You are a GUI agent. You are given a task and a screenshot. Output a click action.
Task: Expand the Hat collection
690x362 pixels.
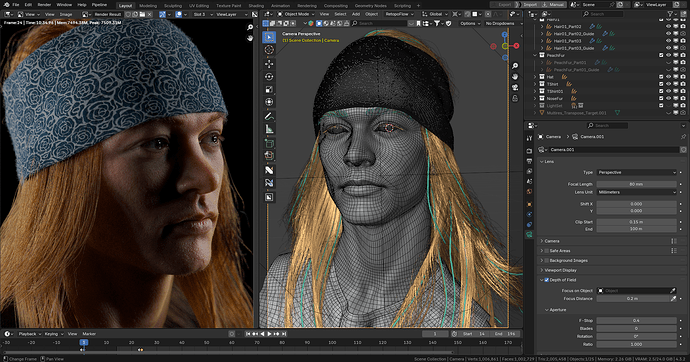point(536,77)
